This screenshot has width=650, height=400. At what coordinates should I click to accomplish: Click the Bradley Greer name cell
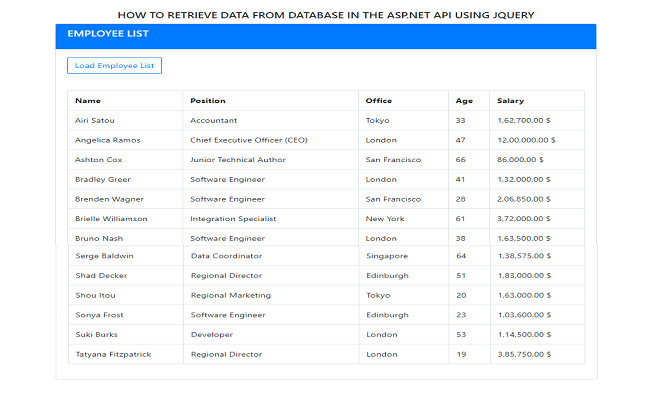[x=103, y=179]
